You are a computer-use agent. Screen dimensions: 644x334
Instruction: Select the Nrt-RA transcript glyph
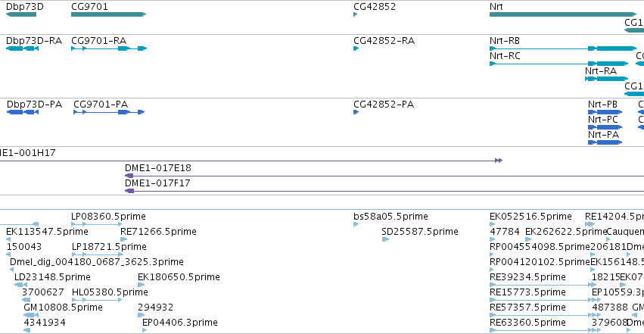point(607,79)
